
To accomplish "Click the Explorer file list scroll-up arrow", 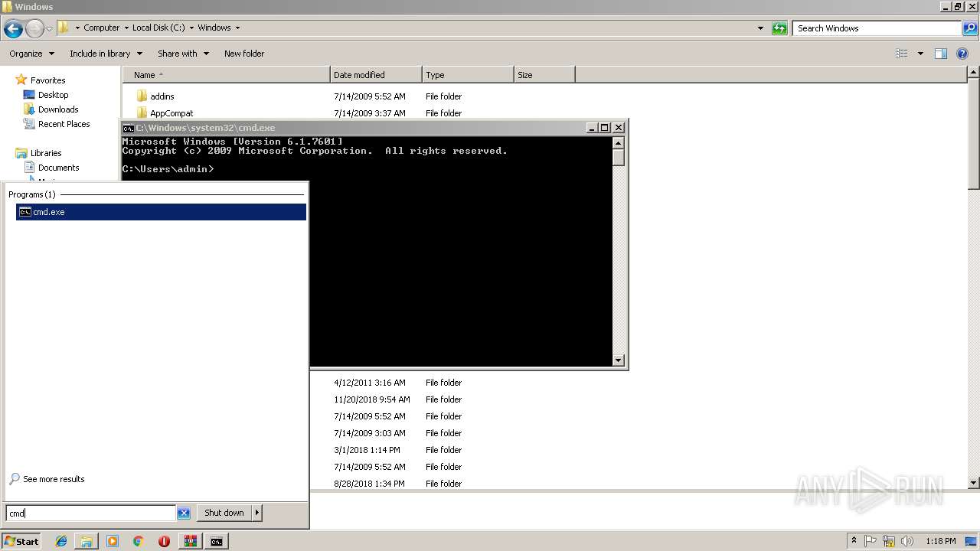I will point(973,73).
